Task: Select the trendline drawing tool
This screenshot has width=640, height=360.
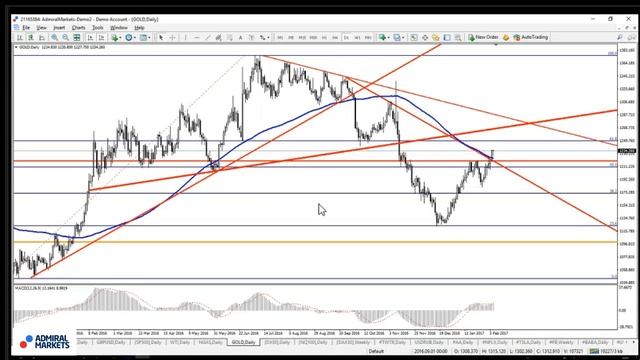Action: [x=208, y=38]
